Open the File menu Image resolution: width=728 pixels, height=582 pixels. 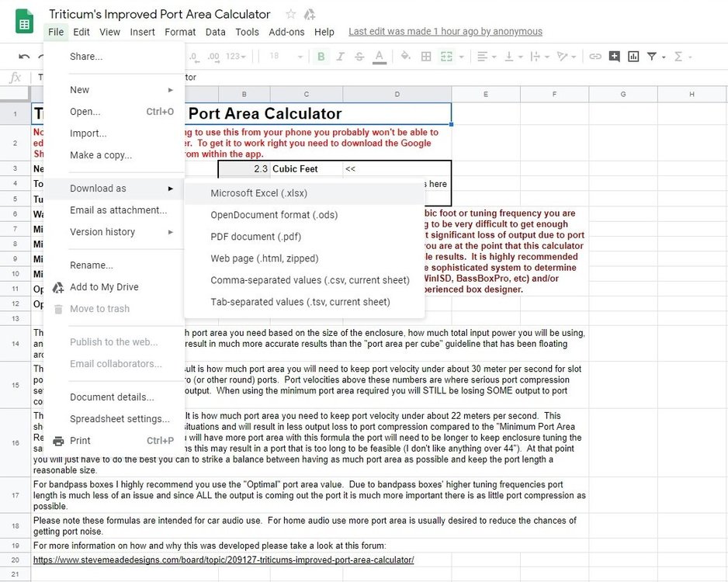(56, 32)
